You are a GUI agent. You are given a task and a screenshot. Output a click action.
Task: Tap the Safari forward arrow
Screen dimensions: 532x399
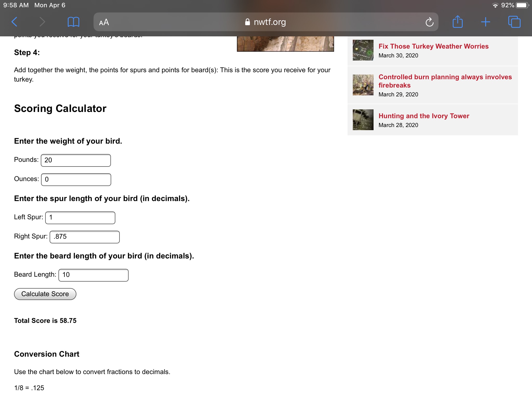click(x=42, y=22)
